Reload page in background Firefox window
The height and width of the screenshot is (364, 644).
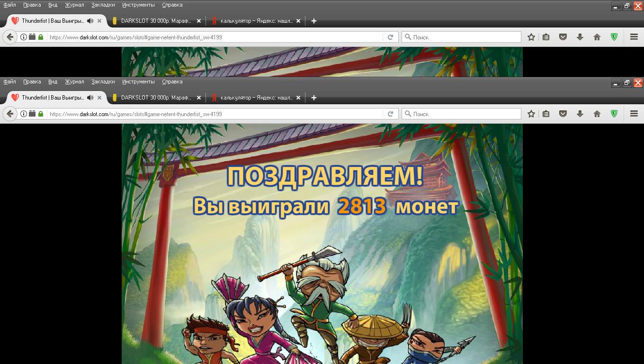click(x=390, y=37)
